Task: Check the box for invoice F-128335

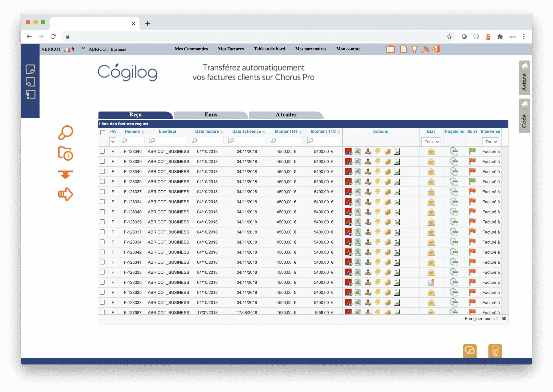Action: pos(102,292)
